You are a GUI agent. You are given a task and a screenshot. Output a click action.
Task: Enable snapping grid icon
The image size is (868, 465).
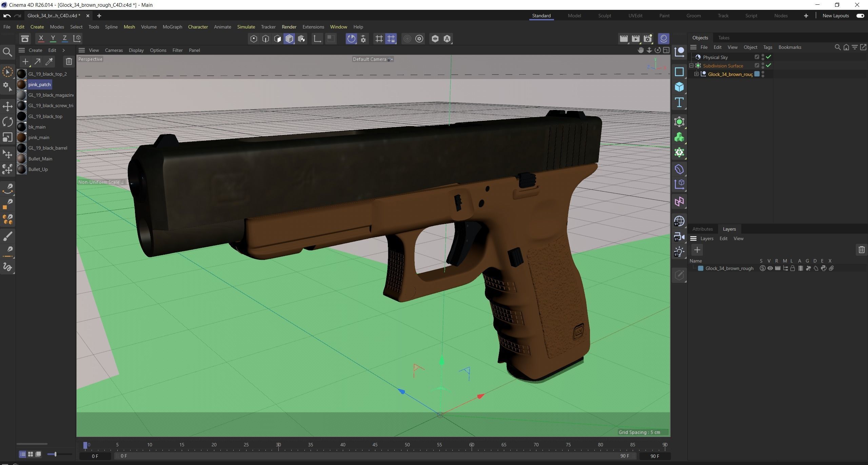pyautogui.click(x=379, y=39)
